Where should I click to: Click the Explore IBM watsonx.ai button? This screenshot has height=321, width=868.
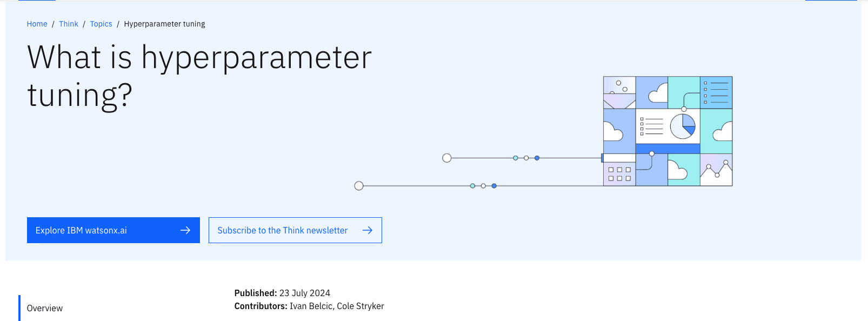coord(113,230)
